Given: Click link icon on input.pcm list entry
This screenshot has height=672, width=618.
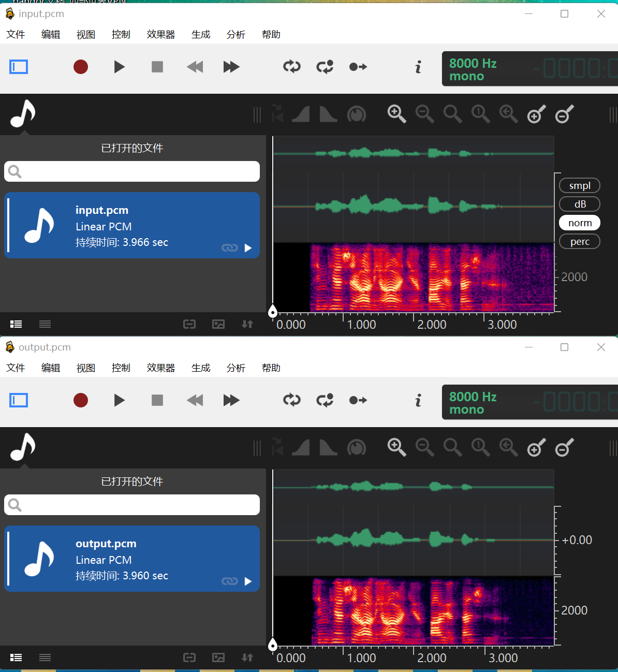Looking at the screenshot, I should [229, 248].
